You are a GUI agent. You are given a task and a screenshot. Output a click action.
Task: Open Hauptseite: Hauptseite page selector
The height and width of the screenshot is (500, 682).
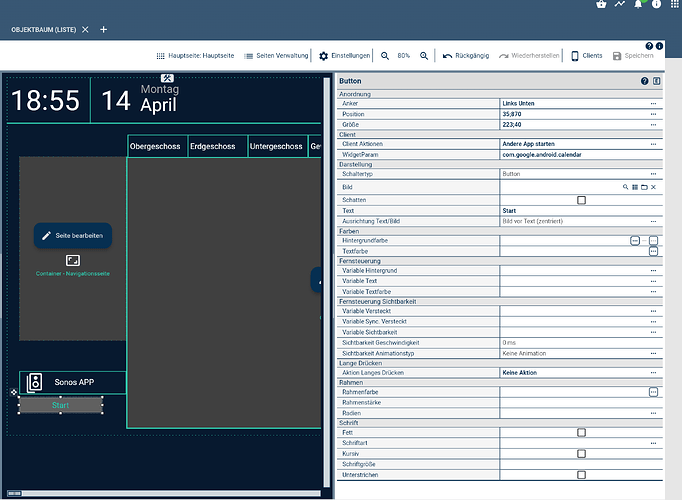(x=195, y=56)
